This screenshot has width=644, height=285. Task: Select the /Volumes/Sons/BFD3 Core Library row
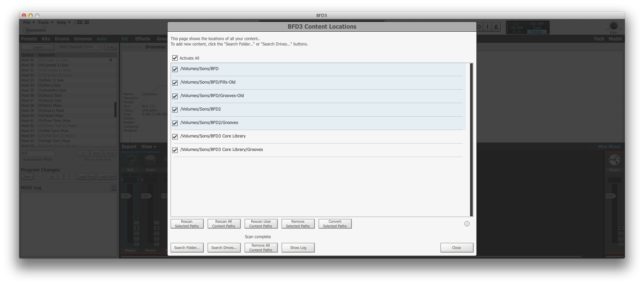[x=318, y=136]
